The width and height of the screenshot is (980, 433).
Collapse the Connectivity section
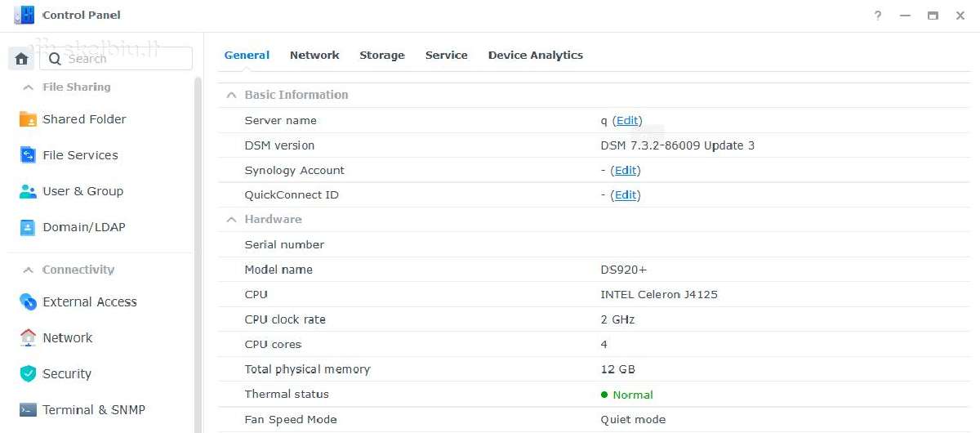(28, 270)
